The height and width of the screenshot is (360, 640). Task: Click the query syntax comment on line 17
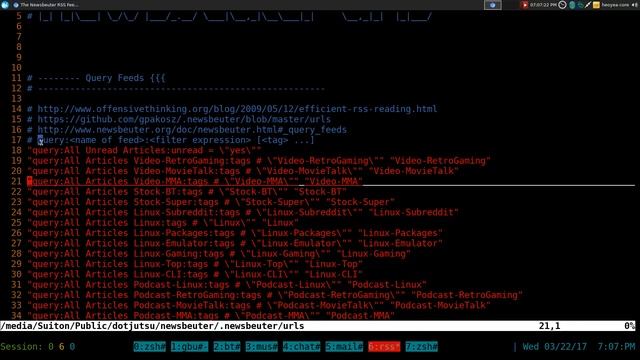click(x=171, y=140)
